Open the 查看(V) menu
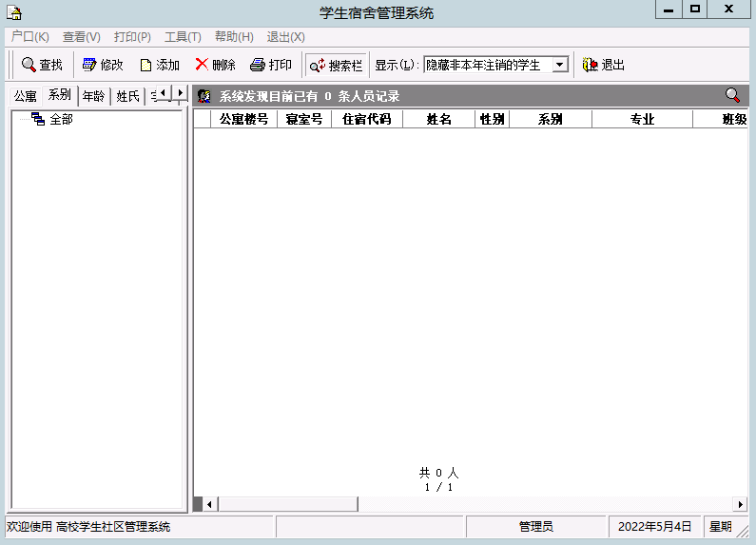Screen dimensions: 756x545 [x=82, y=37]
